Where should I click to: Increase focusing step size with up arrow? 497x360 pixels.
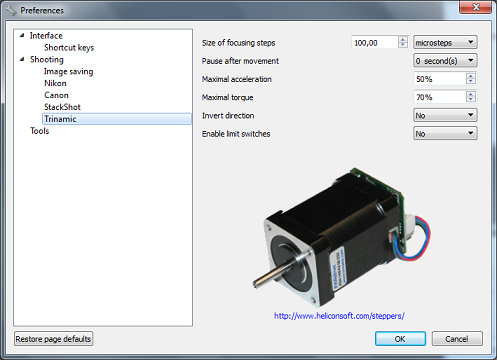tap(403, 39)
